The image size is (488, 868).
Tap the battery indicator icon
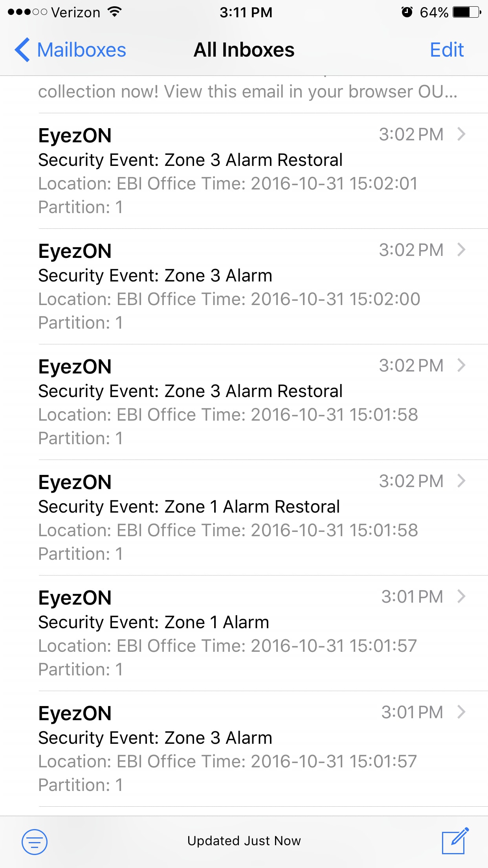[x=467, y=12]
